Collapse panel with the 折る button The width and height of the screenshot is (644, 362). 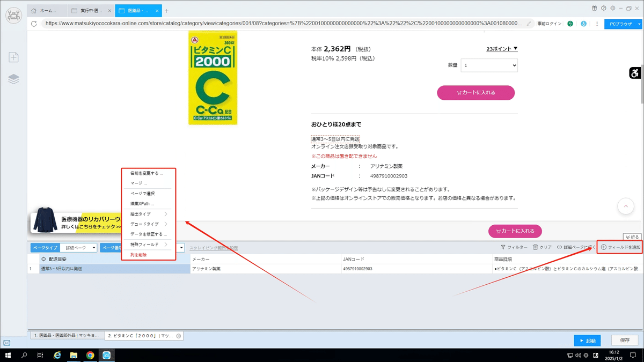632,237
